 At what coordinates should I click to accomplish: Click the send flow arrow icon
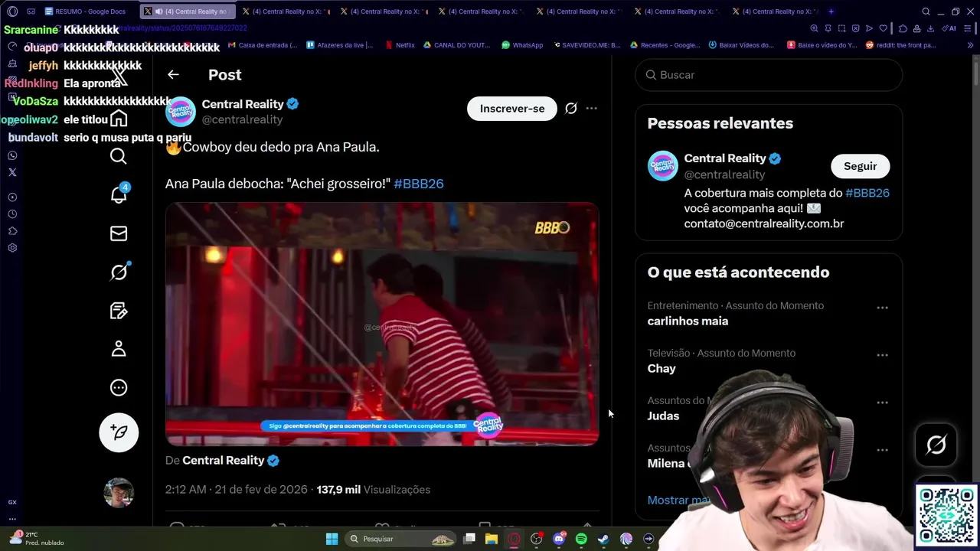(869, 28)
